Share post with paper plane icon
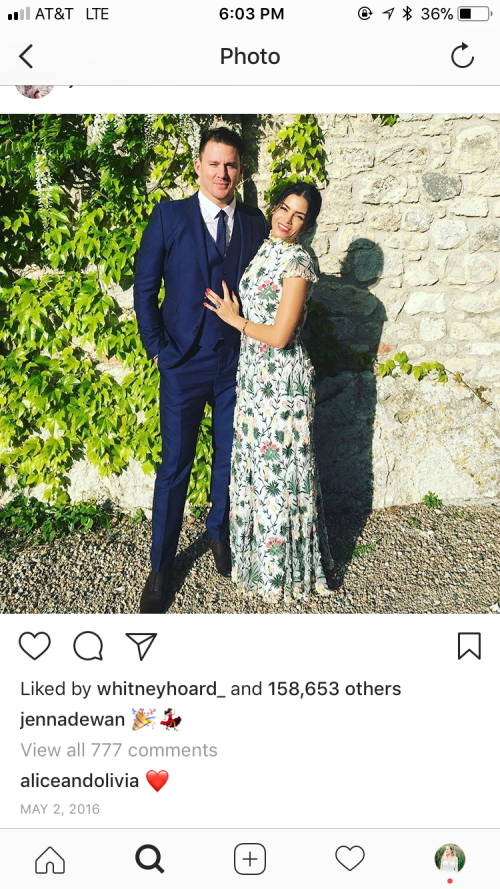500x889 pixels. click(x=141, y=646)
